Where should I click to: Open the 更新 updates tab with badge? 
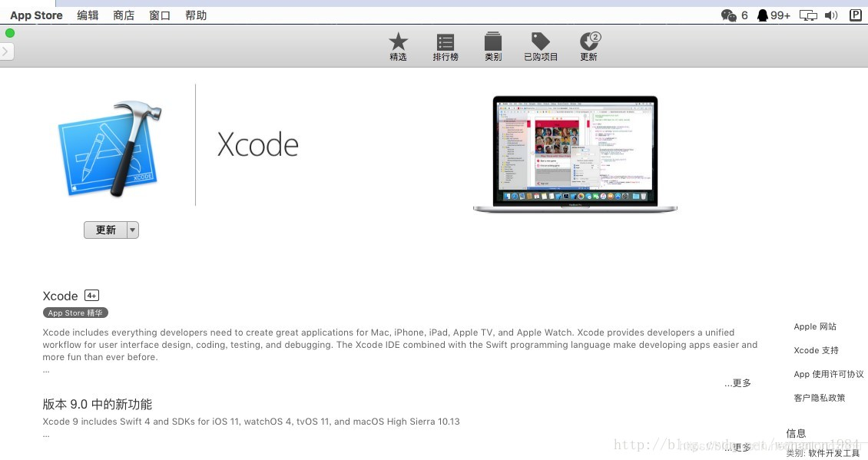(589, 47)
